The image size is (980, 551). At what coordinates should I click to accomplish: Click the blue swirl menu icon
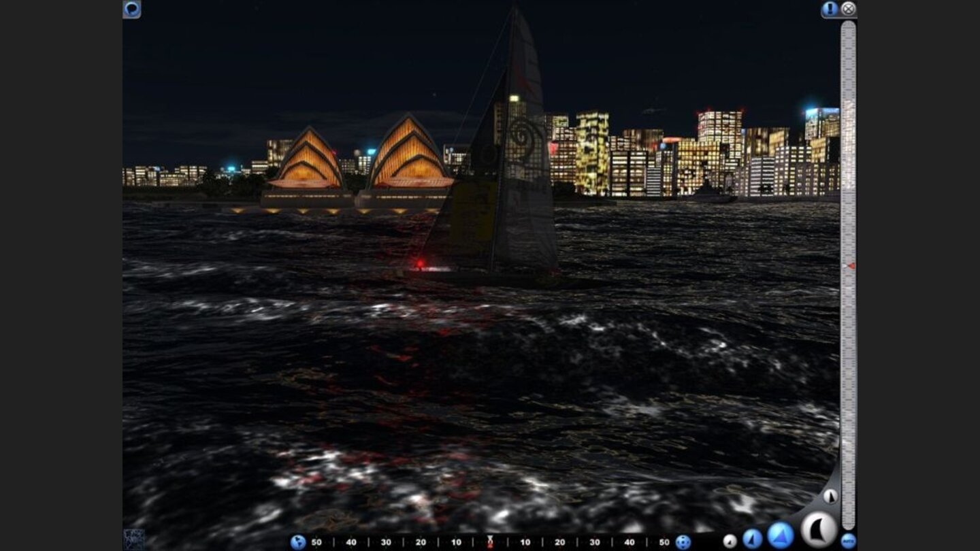pos(131,9)
